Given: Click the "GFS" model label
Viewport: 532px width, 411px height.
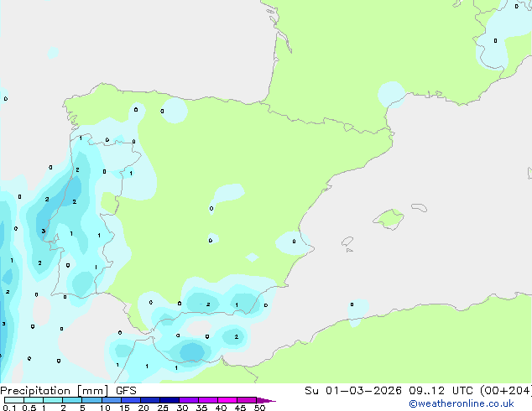Looking at the screenshot, I should click(x=126, y=391).
